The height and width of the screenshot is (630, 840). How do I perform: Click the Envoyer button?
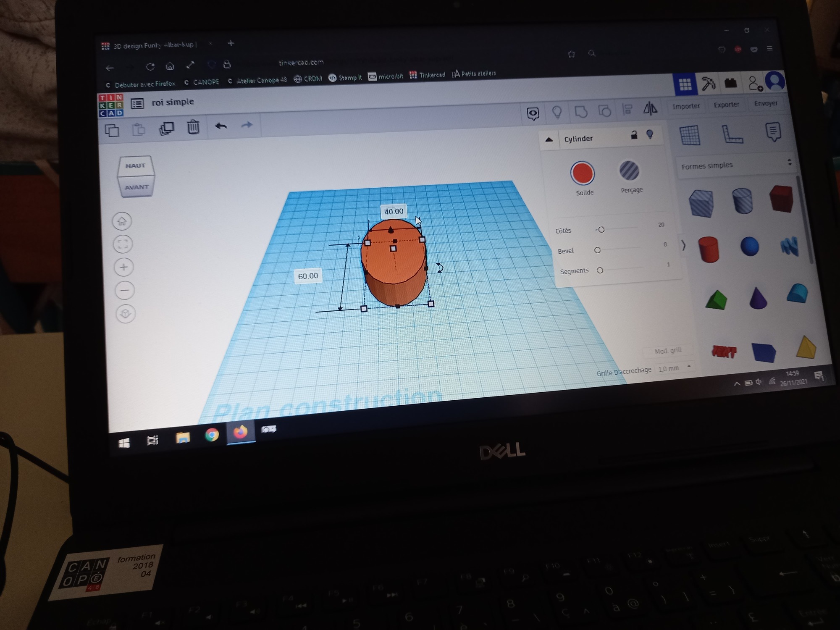pos(766,103)
